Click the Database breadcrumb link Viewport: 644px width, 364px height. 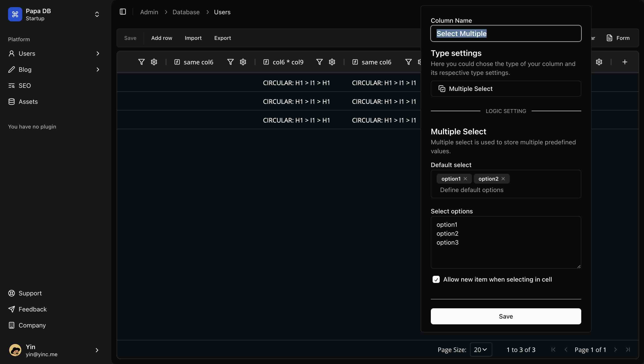click(186, 12)
